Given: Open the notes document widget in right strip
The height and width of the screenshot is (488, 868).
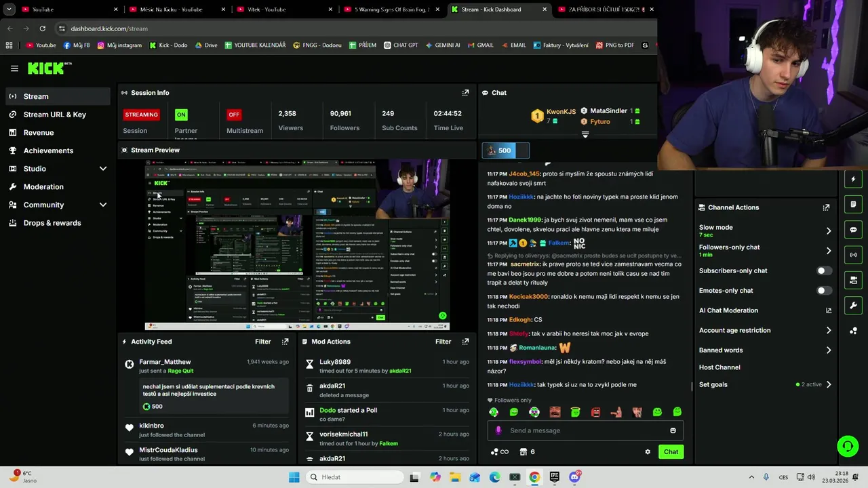Looking at the screenshot, I should [853, 204].
